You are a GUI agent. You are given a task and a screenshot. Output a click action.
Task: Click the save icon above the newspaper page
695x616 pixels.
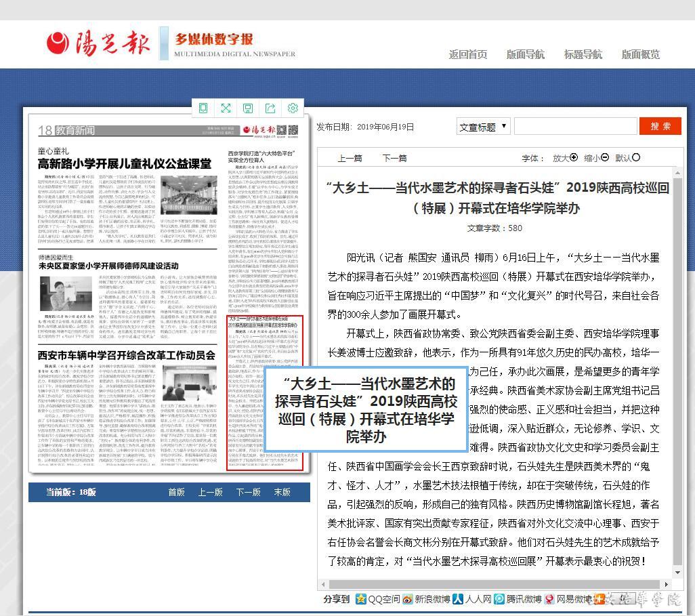click(248, 108)
